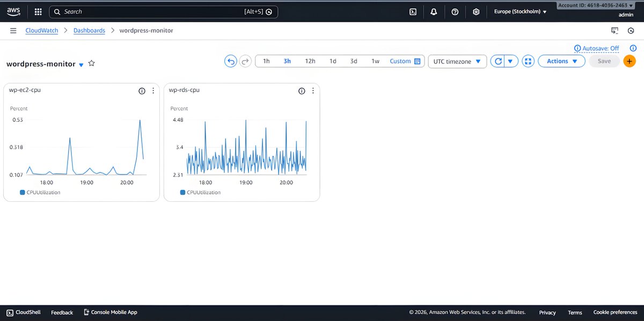644x321 pixels.
Task: Open CloudShell icon in top navigation
Action: pyautogui.click(x=413, y=11)
